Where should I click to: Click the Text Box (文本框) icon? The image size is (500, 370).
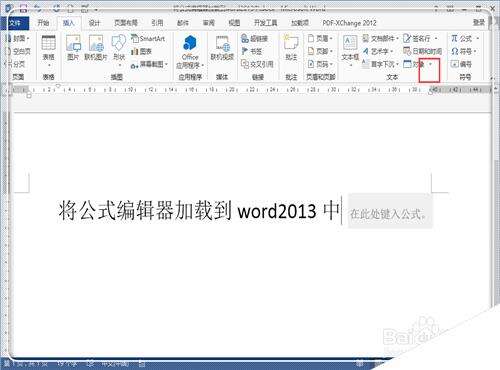[350, 43]
